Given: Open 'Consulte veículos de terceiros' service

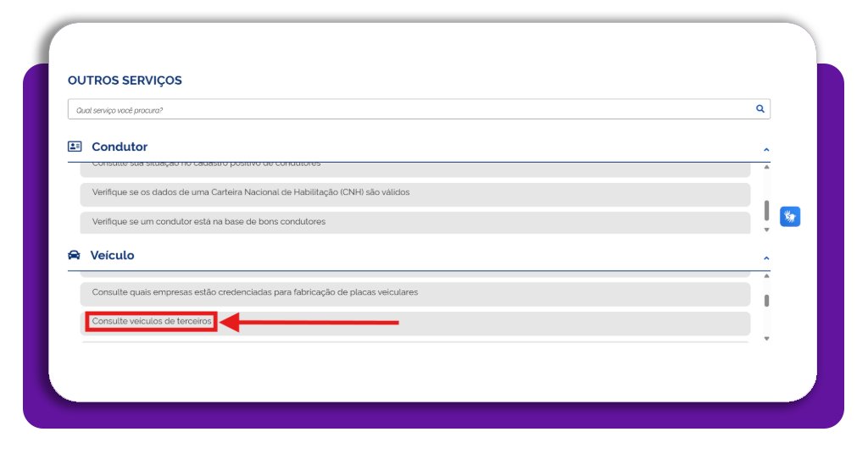Looking at the screenshot, I should 152,322.
